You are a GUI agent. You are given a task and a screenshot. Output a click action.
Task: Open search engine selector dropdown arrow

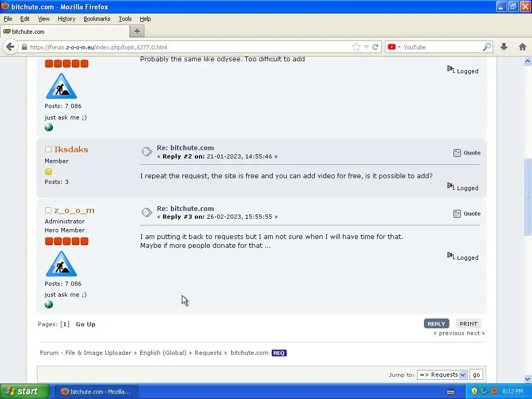pos(400,47)
